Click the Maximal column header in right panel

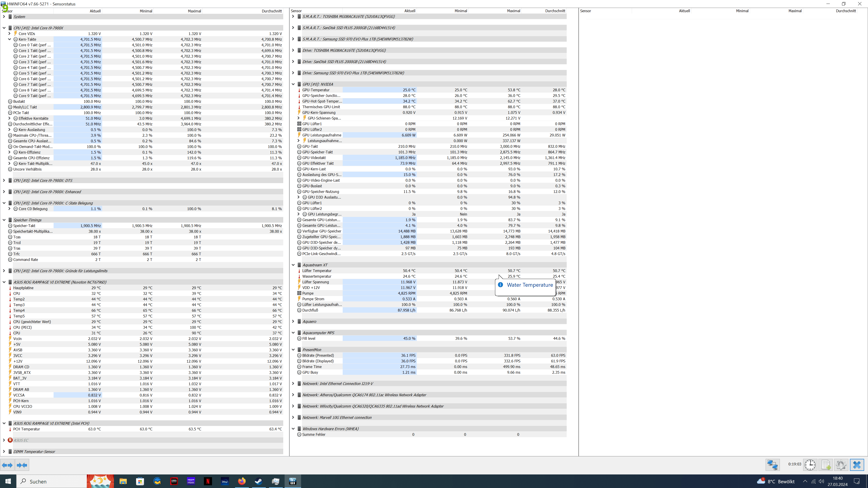click(x=795, y=11)
